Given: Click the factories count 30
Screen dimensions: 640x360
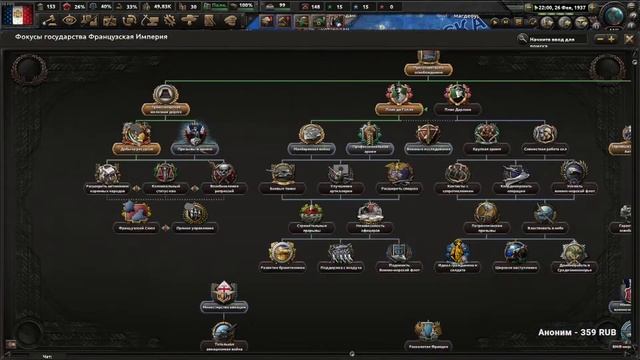Looking at the screenshot, I should click(x=193, y=7).
